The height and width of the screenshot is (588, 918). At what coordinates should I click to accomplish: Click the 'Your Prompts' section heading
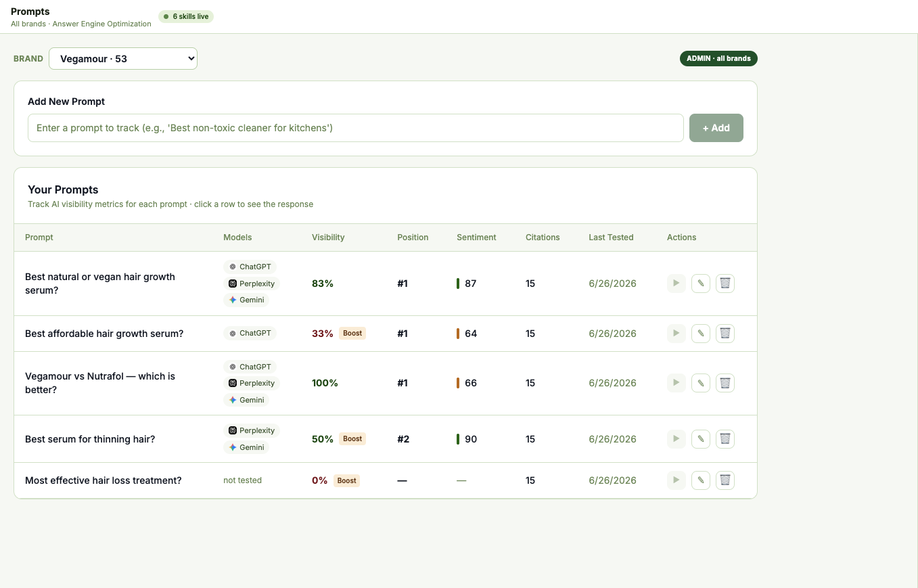63,189
